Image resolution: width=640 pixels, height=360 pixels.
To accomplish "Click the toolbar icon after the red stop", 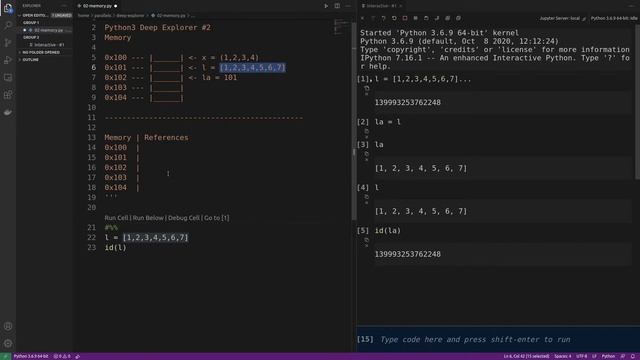I will pyautogui.click(x=416, y=18).
